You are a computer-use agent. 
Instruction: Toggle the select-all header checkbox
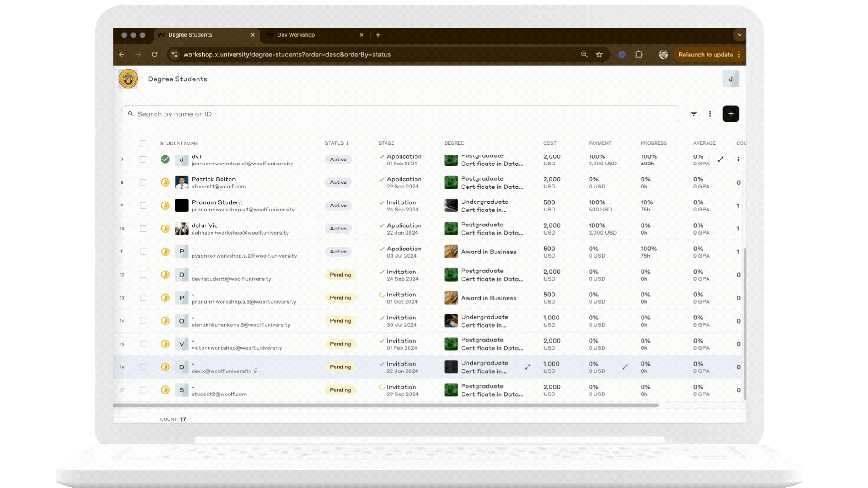coord(143,143)
